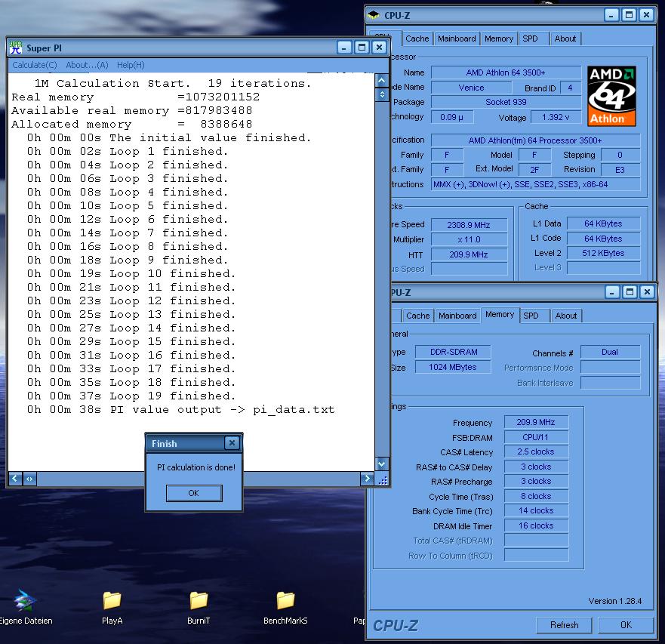Screen dimensions: 665x644
Task: Click the core speed value 2308.9 MHz
Action: pos(469,225)
